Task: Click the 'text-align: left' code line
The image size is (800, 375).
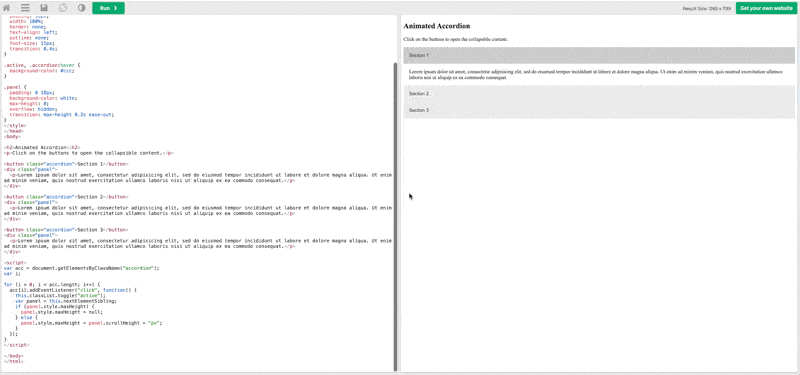Action: 32,32
